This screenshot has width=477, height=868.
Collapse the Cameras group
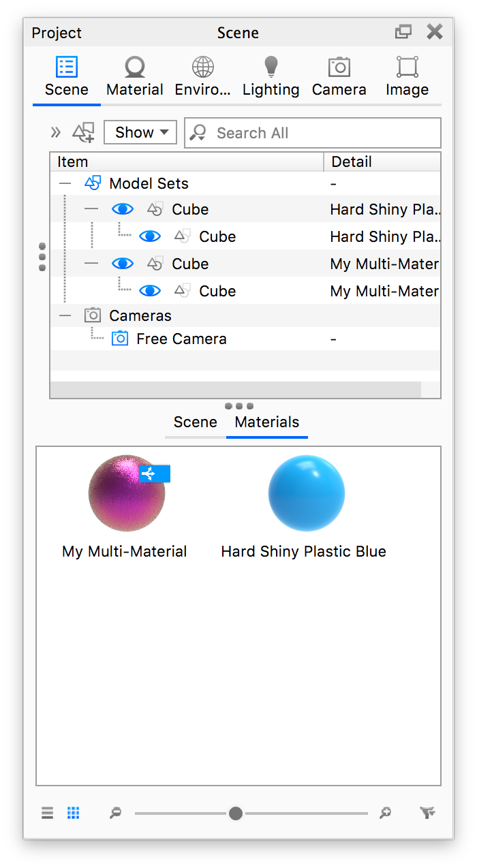pyautogui.click(x=65, y=315)
